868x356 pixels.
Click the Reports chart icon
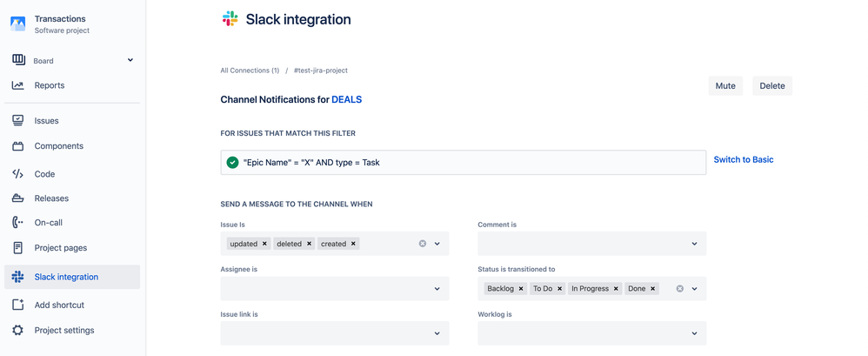(x=17, y=85)
